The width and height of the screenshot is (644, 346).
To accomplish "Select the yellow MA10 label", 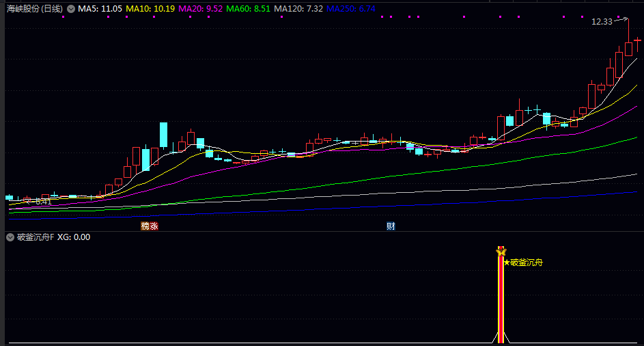I will pos(150,9).
